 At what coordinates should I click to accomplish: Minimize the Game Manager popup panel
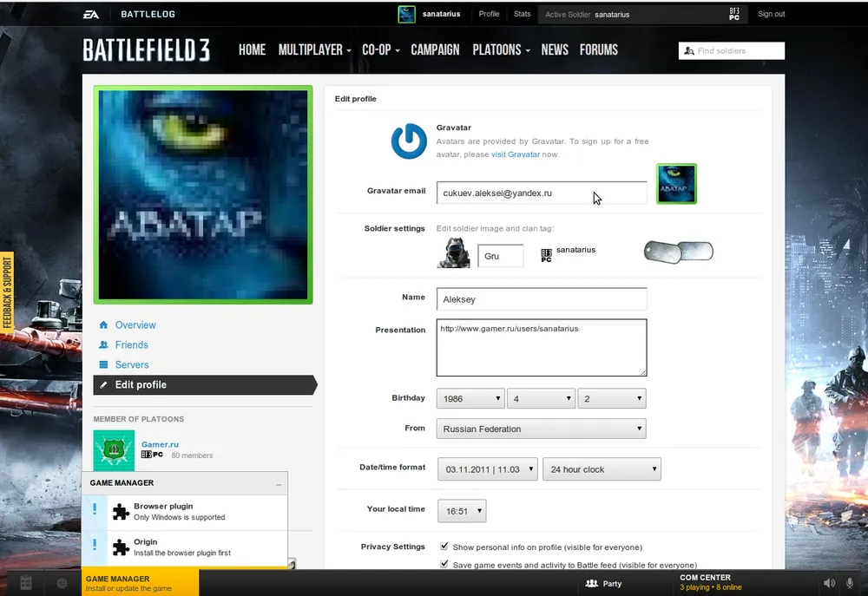point(279,483)
